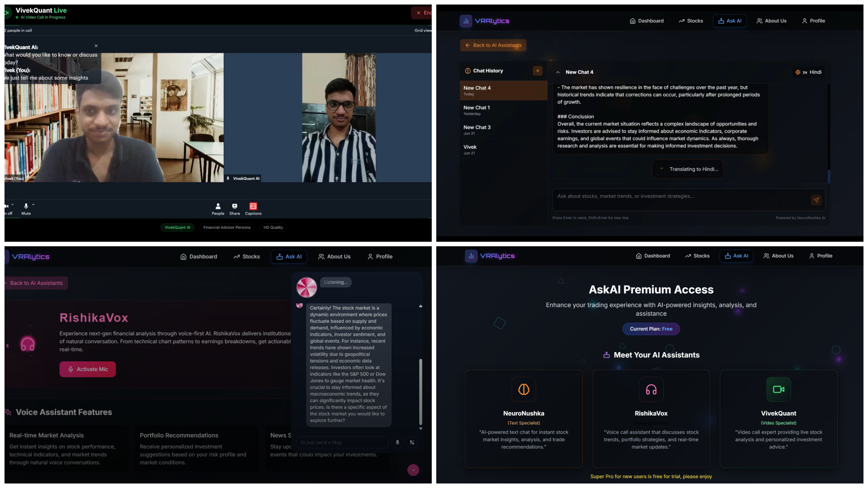The height and width of the screenshot is (488, 868).
Task: Select the VivekQuant video specialist card icon
Action: 778,389
